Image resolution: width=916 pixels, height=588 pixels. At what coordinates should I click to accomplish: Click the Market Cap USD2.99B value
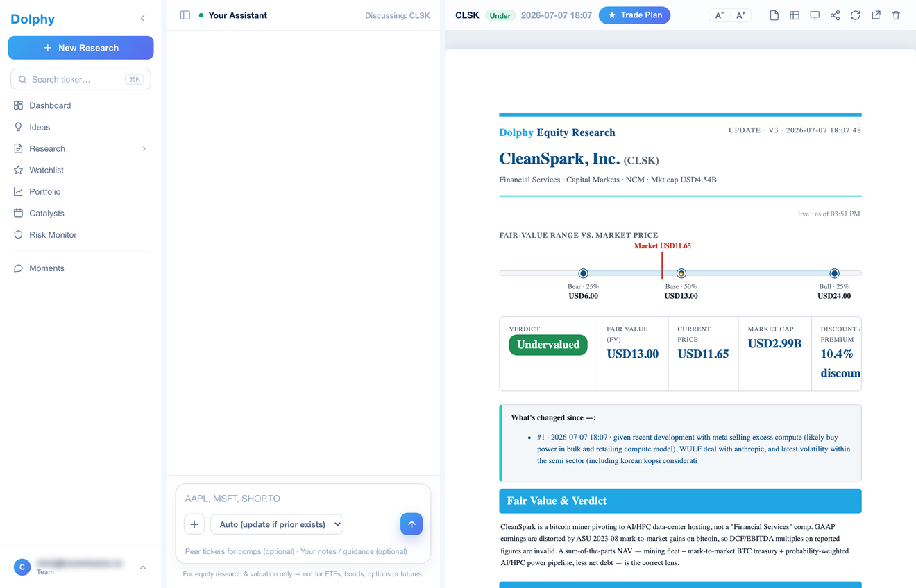point(774,343)
